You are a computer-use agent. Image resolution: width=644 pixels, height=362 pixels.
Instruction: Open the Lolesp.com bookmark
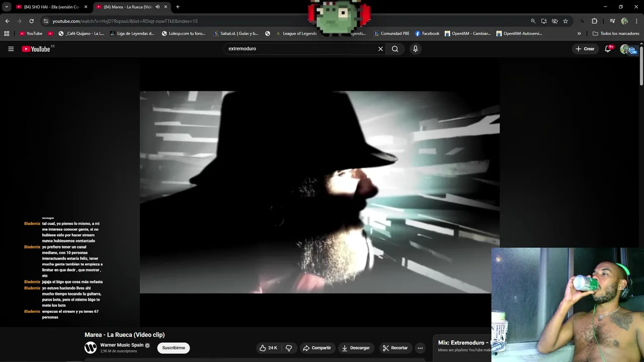tap(184, 34)
